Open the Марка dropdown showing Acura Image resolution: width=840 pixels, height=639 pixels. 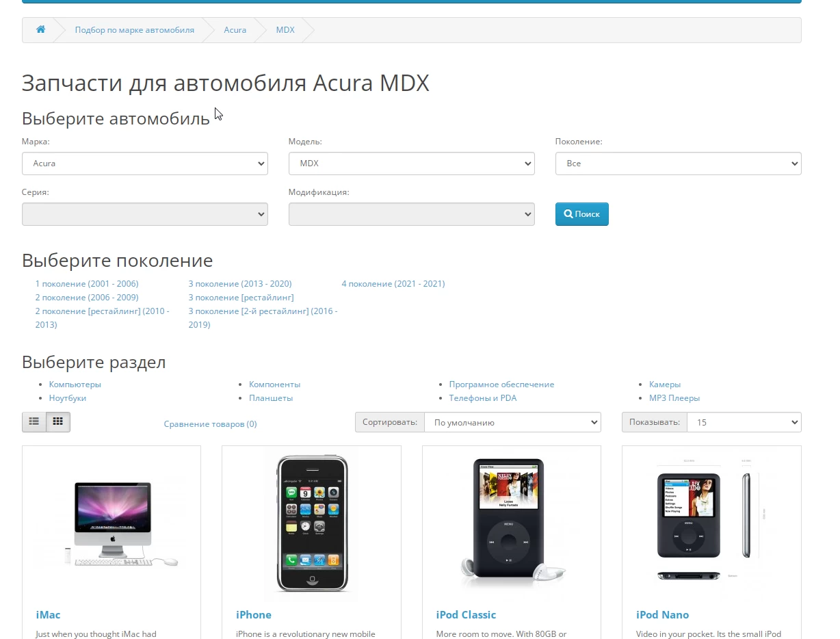[x=145, y=164]
